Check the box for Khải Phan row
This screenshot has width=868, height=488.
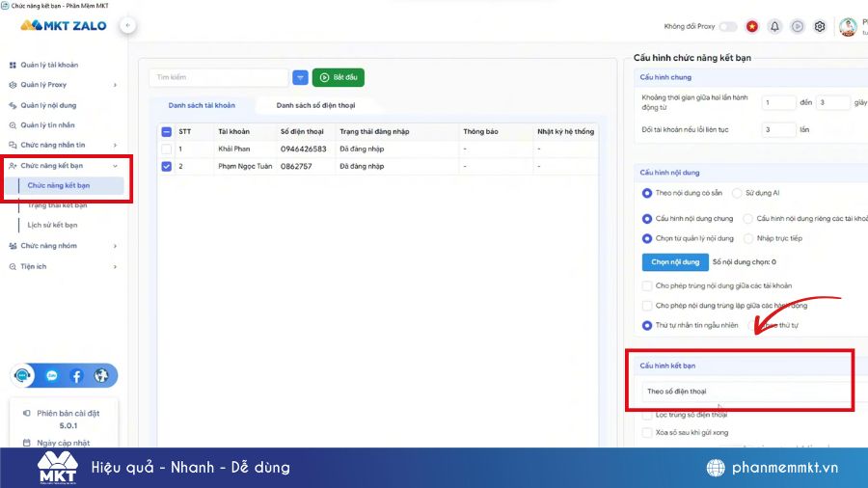click(x=167, y=149)
